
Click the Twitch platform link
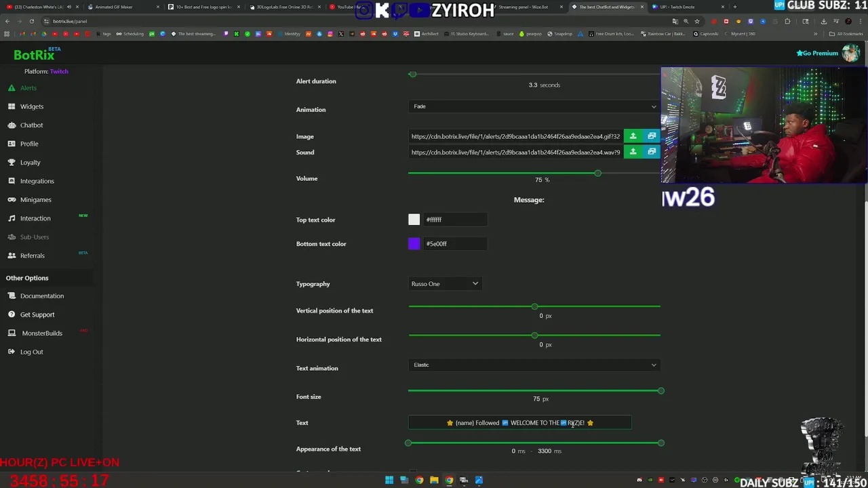tap(59, 71)
